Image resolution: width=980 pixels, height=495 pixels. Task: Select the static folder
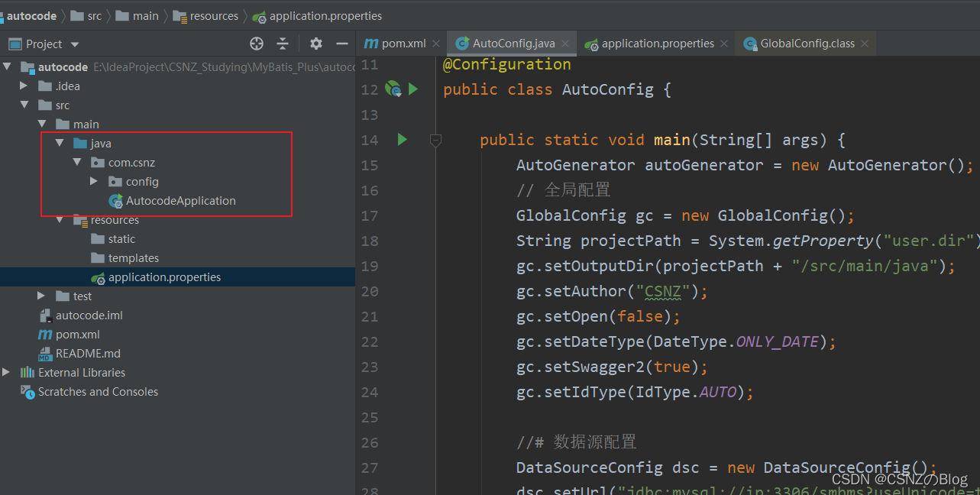[121, 239]
